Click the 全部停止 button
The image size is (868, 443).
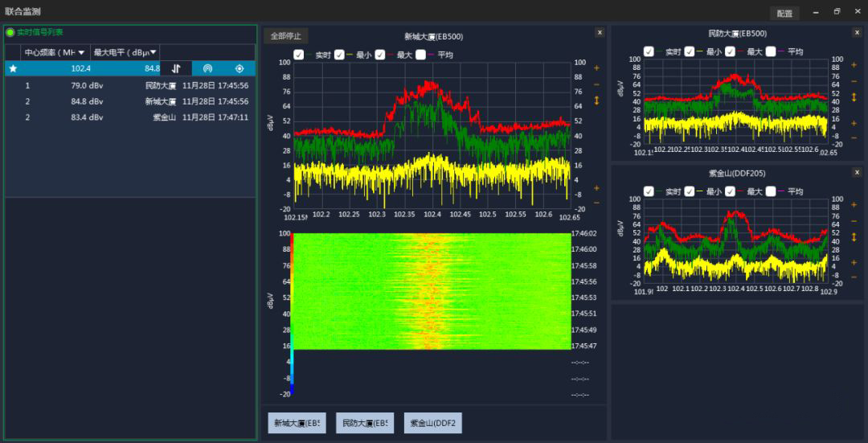[285, 36]
